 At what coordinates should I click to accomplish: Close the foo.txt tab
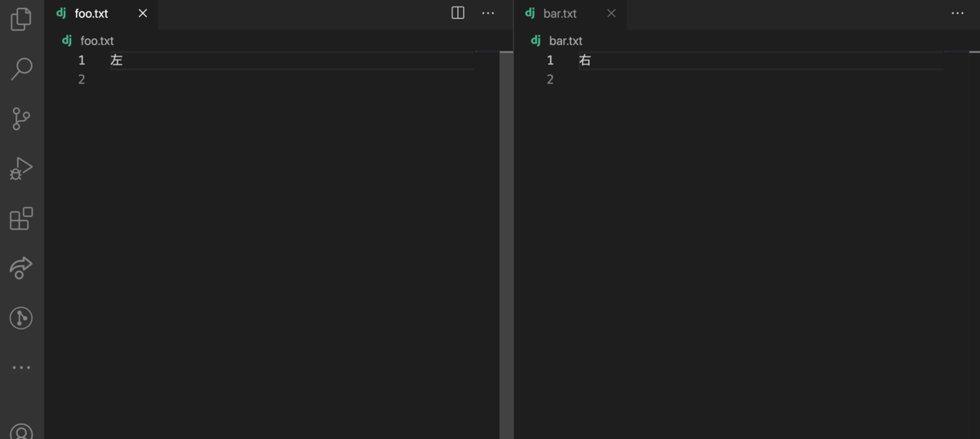pyautogui.click(x=143, y=14)
